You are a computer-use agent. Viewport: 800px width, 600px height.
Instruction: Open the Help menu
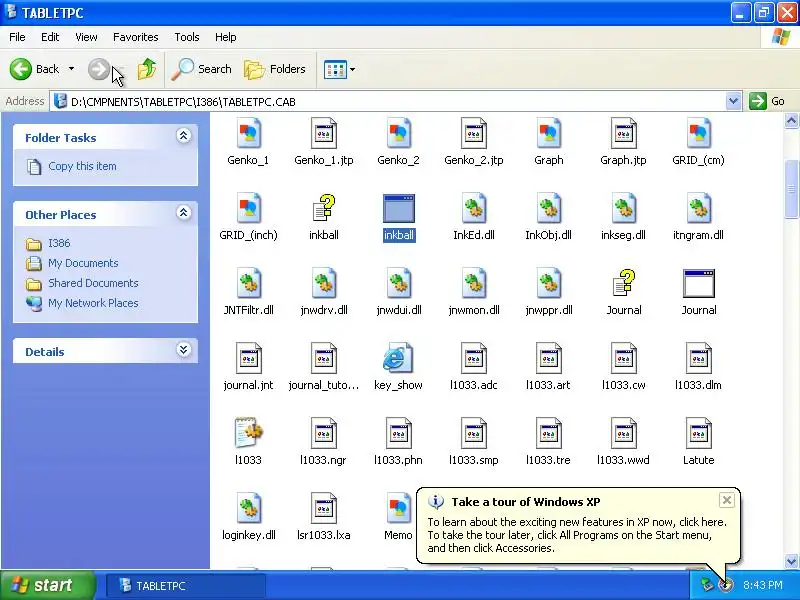[x=226, y=37]
